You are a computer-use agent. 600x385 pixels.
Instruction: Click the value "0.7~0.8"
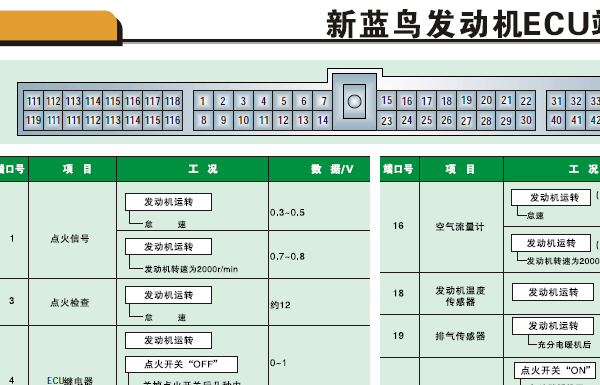click(x=287, y=256)
